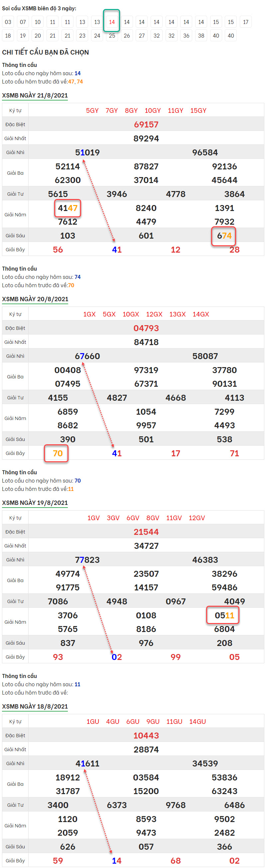Pick bridge number 17
Viewport: 265px width, 868px height.
[245, 22]
